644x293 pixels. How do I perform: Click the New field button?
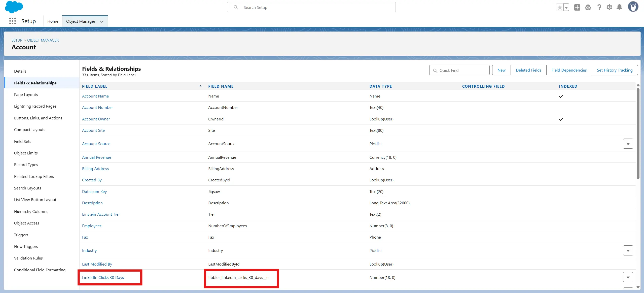coord(501,70)
